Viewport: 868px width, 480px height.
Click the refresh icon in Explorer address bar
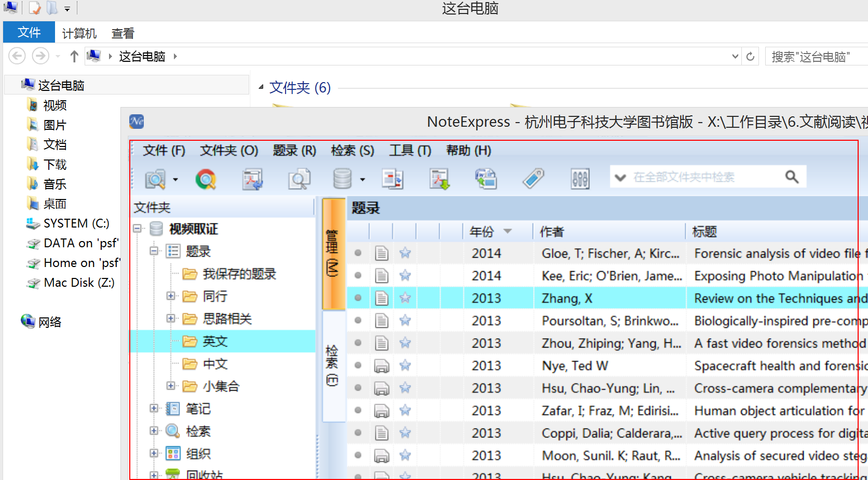pyautogui.click(x=750, y=56)
